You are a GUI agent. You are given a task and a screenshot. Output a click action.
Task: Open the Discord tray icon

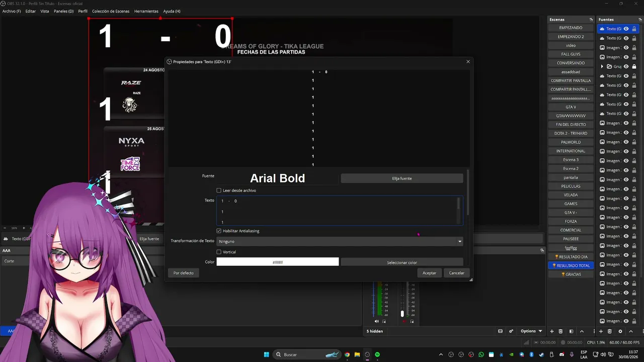[562, 354]
